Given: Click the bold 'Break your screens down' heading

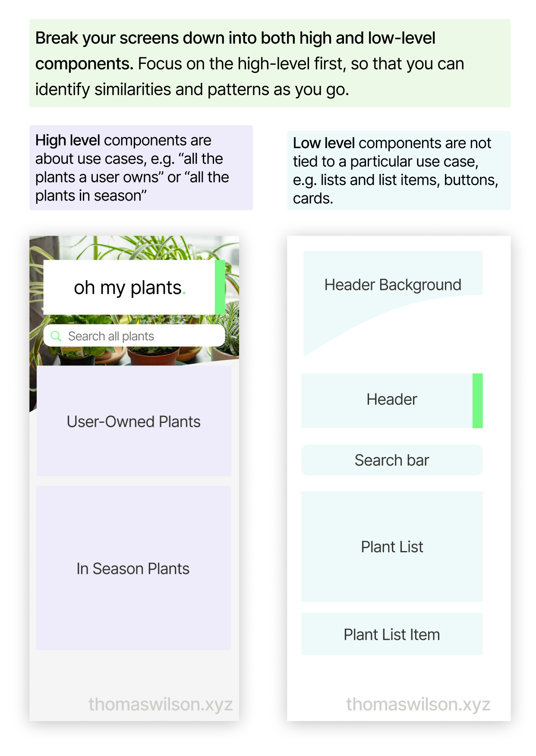Looking at the screenshot, I should point(235,38).
